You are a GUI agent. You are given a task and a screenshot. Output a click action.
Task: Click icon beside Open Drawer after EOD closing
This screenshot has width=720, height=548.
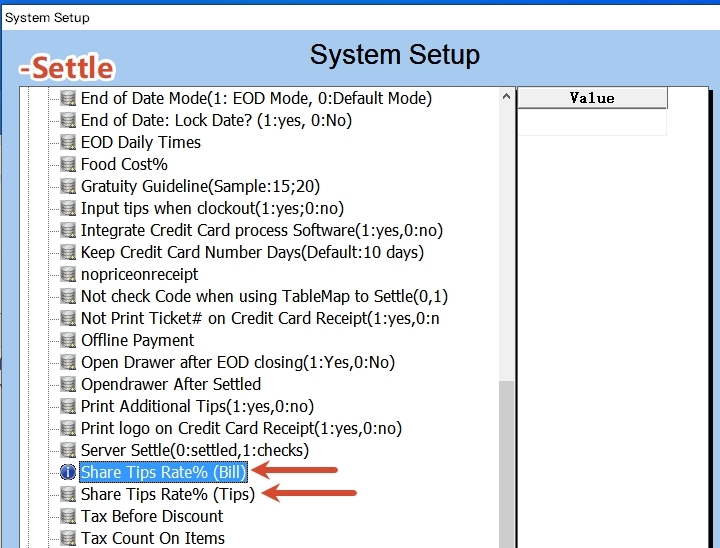click(68, 362)
